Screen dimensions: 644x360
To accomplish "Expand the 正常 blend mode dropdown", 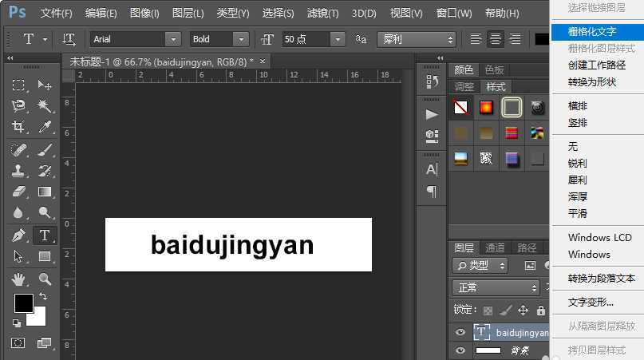I will point(496,288).
